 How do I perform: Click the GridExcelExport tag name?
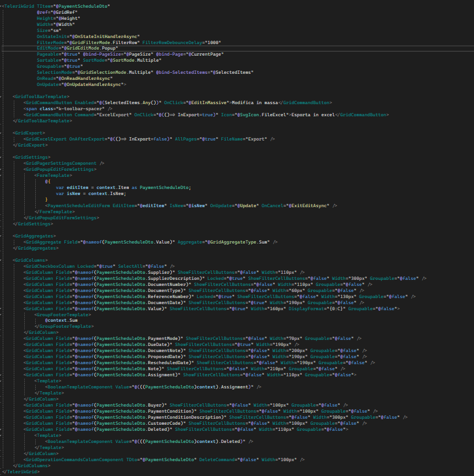click(44, 139)
